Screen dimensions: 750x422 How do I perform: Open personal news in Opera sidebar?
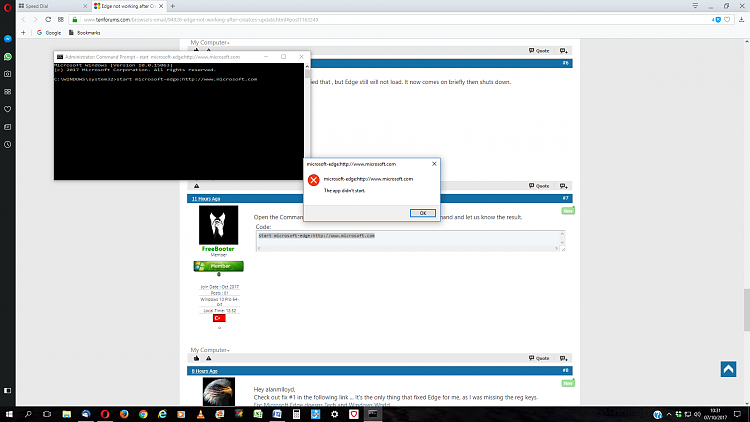pos(8,127)
